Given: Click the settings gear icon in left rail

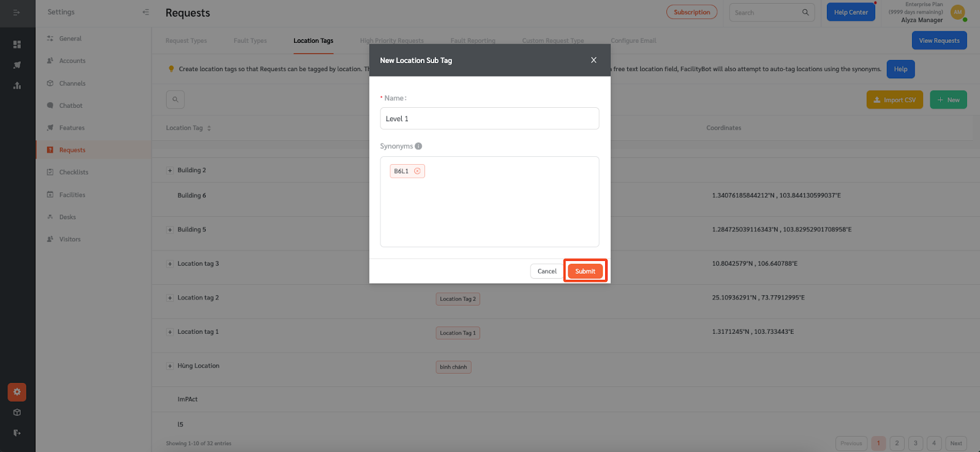Looking at the screenshot, I should coord(17,392).
